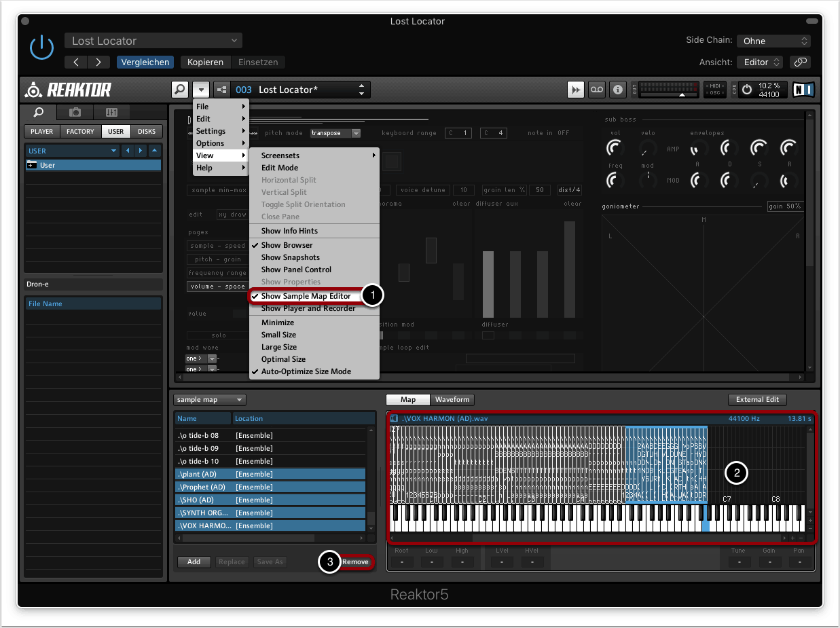Click the info hints 'i' icon
Screen dimensions: 840x628
(617, 90)
